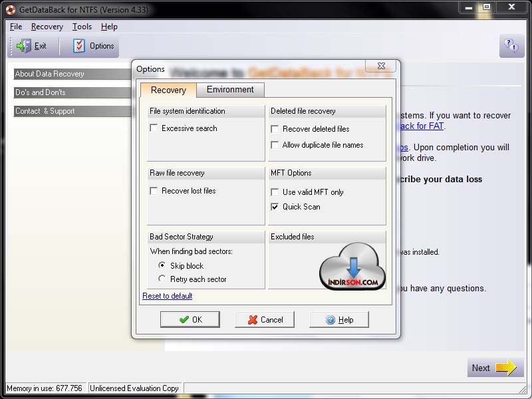Viewport: 532px width, 399px height.
Task: Click the help question-mark icon in toolbar
Action: [511, 45]
